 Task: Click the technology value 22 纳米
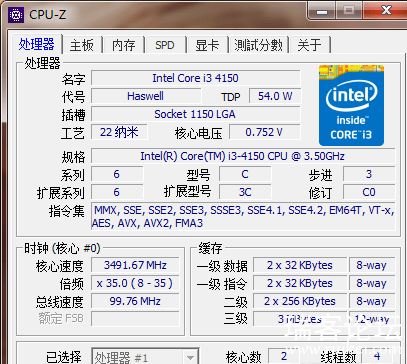pyautogui.click(x=119, y=132)
